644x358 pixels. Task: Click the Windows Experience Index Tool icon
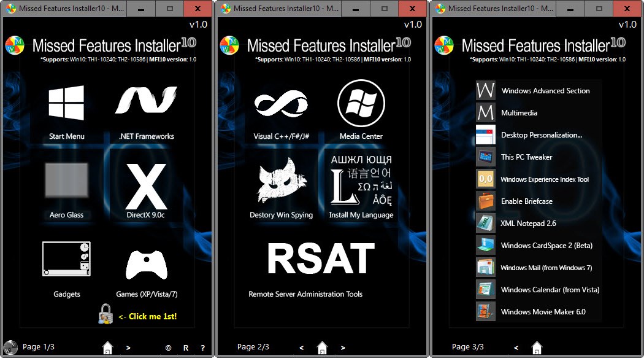tap(486, 179)
